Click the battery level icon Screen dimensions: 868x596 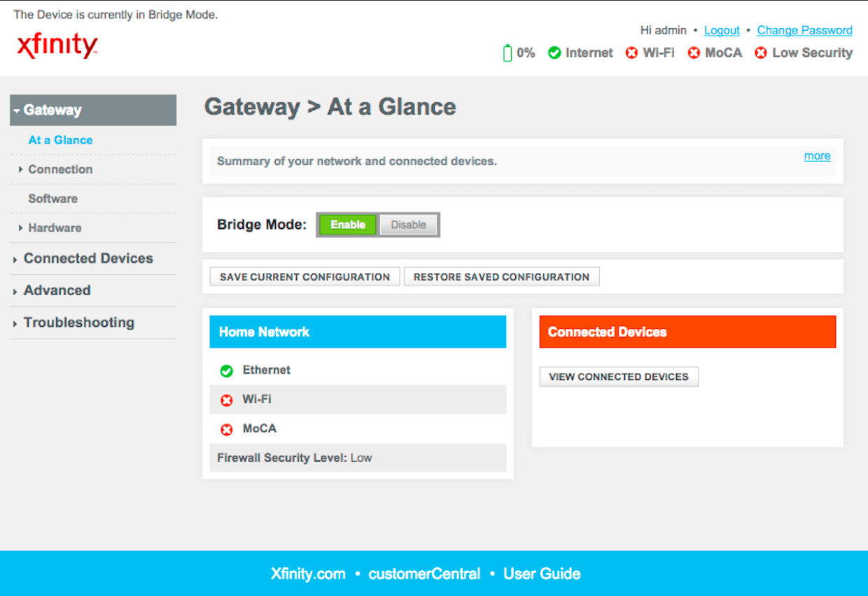click(x=507, y=52)
